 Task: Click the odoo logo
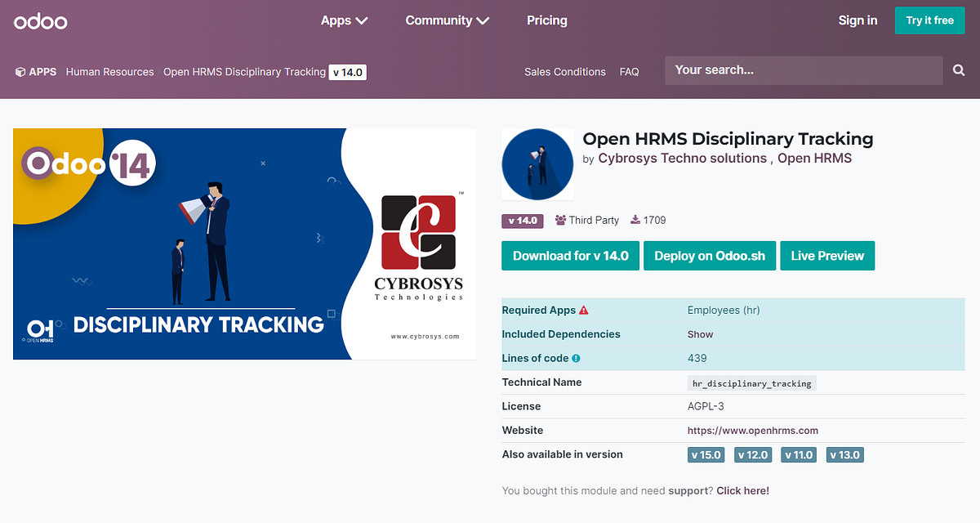coord(40,20)
